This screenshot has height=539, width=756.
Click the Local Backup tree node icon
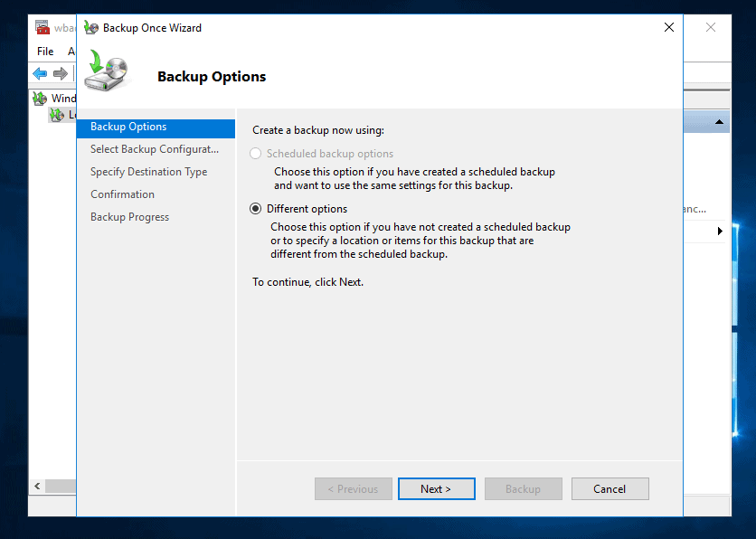coord(56,115)
